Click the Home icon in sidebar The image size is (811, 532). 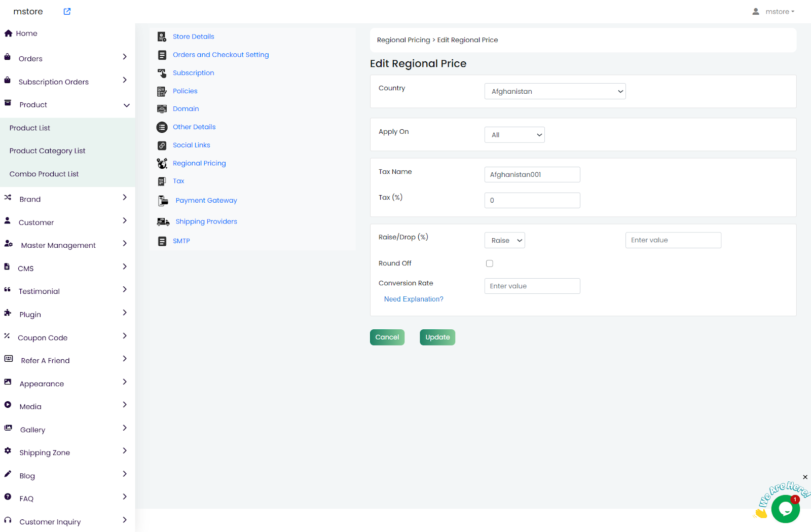[8, 33]
